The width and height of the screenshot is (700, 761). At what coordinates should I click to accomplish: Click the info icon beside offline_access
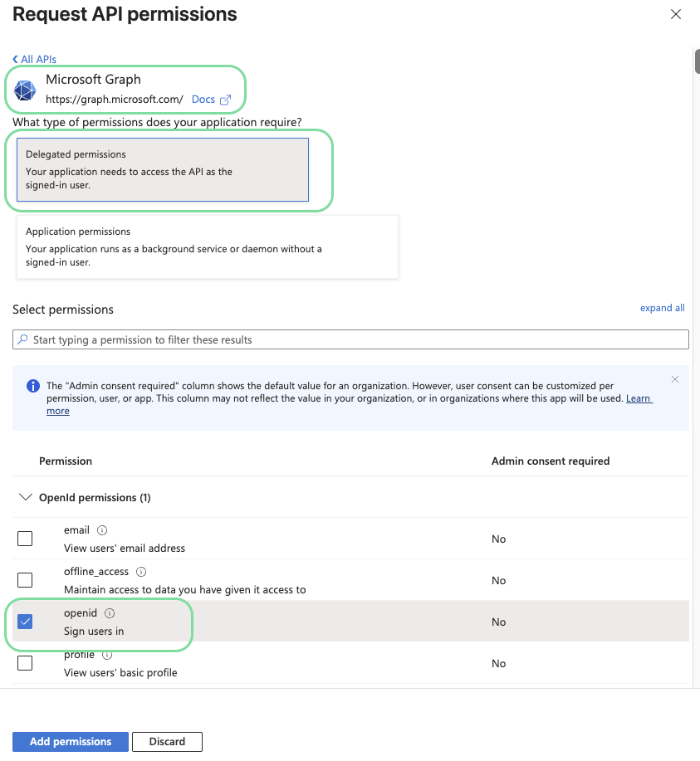click(141, 572)
